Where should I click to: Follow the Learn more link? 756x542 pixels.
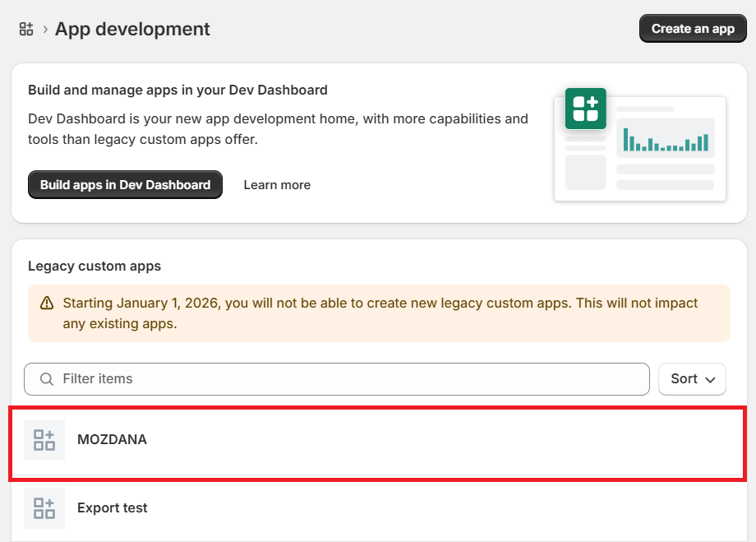pos(277,185)
